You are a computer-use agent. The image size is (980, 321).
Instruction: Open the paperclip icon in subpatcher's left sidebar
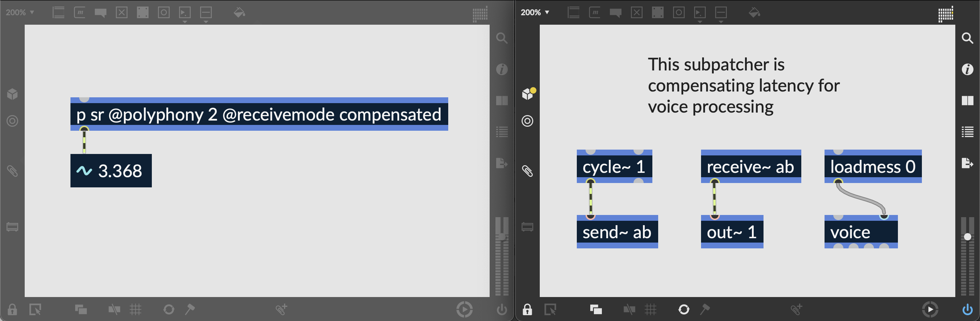click(527, 171)
